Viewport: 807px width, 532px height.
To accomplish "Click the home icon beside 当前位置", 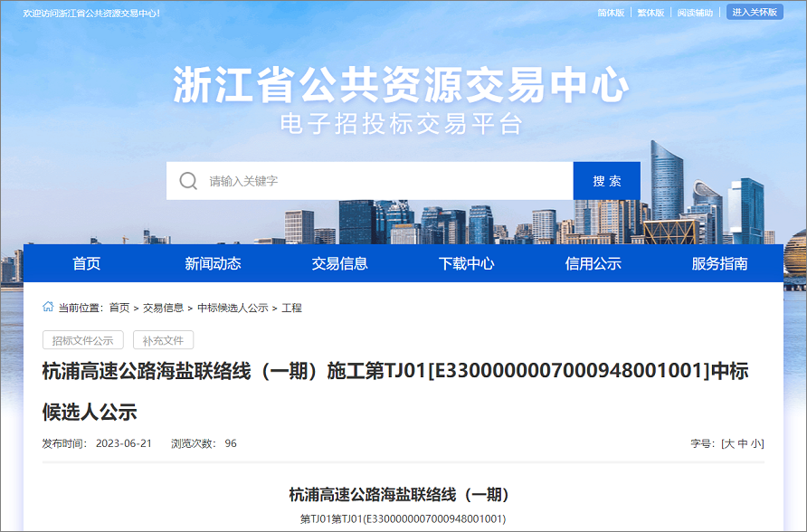I will tap(48, 308).
